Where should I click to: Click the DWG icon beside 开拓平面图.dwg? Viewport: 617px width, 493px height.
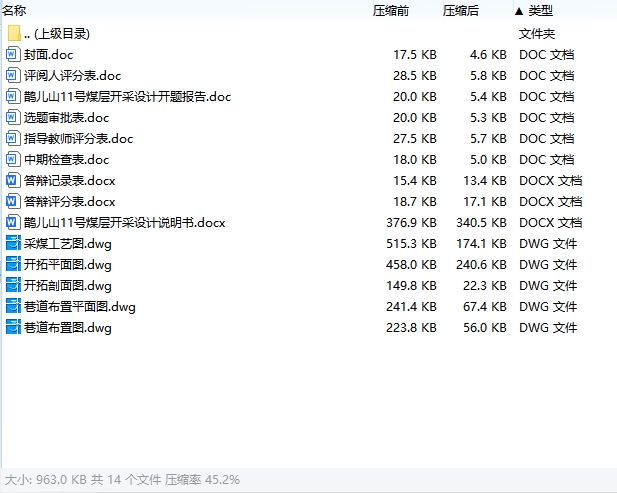(x=13, y=264)
